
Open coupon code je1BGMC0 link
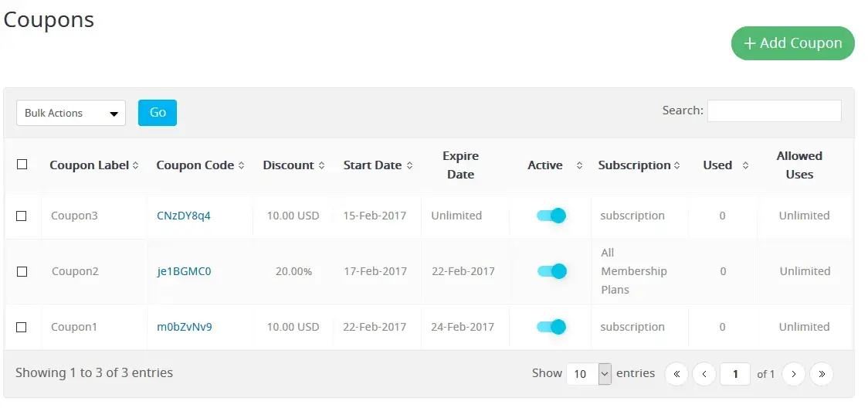[x=184, y=271]
